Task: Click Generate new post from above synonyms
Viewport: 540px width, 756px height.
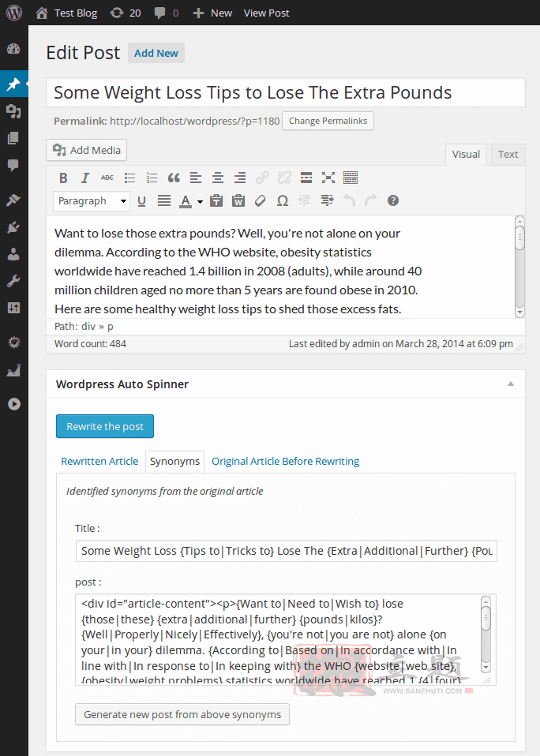Action: click(182, 714)
